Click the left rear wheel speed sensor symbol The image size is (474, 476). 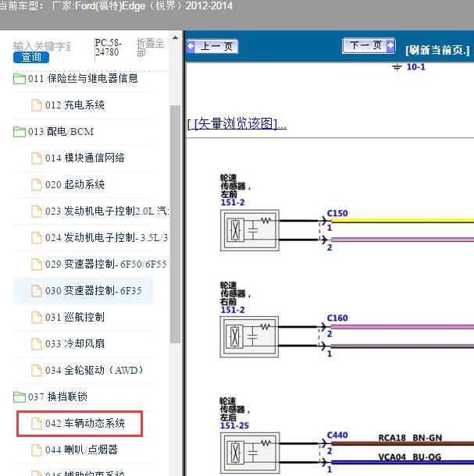tap(250, 453)
